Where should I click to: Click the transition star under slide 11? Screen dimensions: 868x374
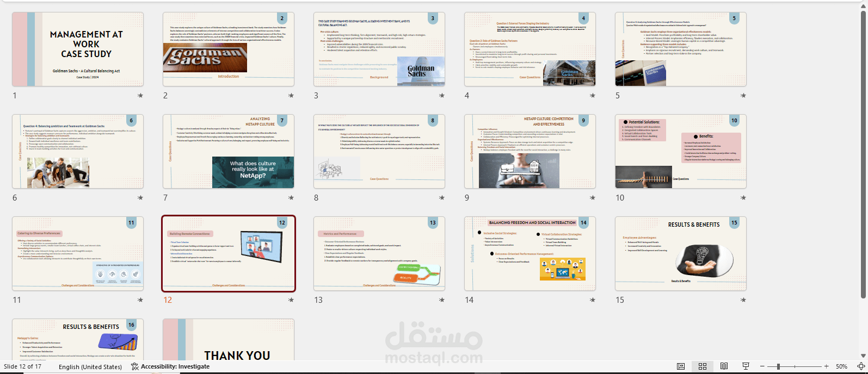140,300
